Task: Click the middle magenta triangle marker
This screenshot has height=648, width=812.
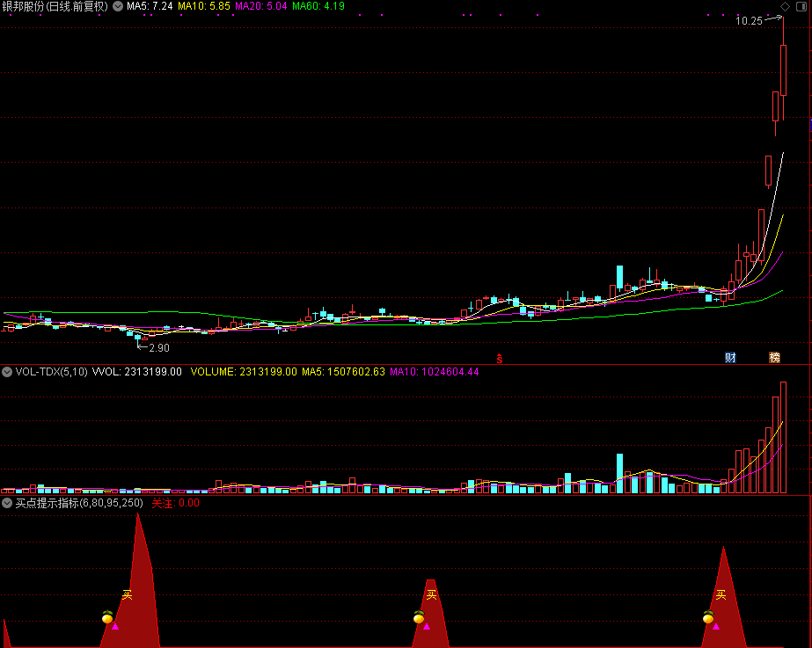Action: (427, 626)
